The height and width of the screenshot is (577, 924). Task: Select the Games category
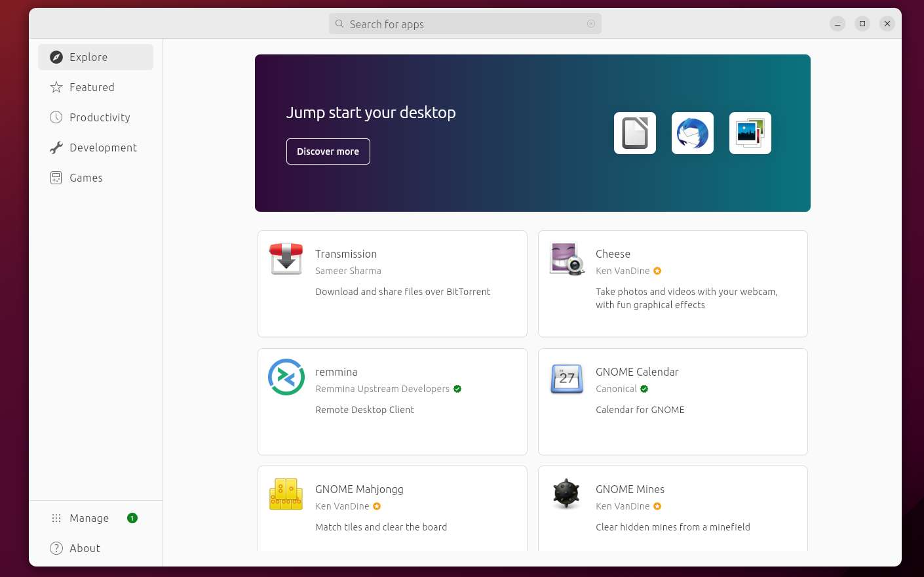click(x=96, y=178)
